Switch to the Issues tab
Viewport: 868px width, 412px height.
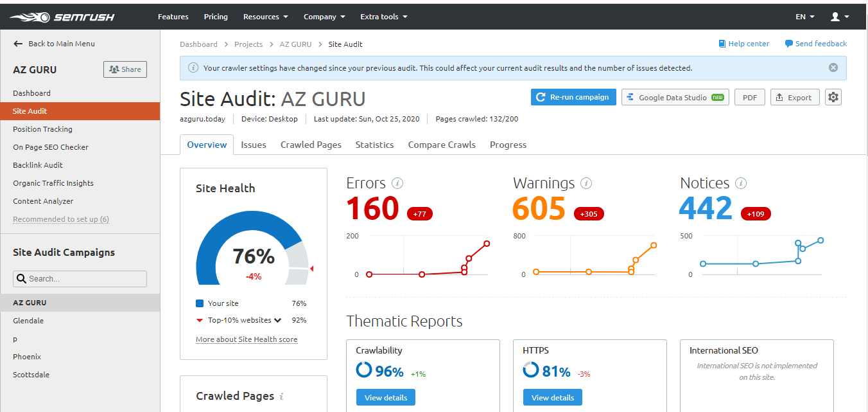[254, 145]
